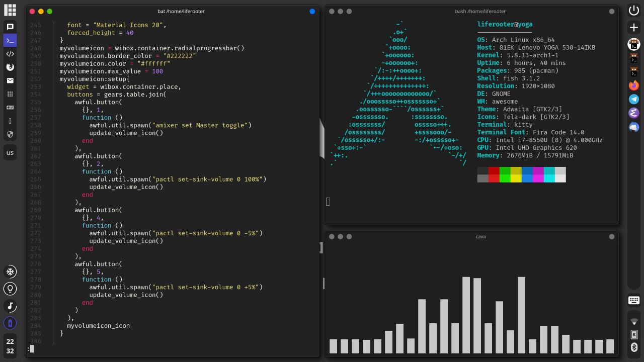
Task: Switch to the mail envelope workspace tag
Action: click(10, 80)
